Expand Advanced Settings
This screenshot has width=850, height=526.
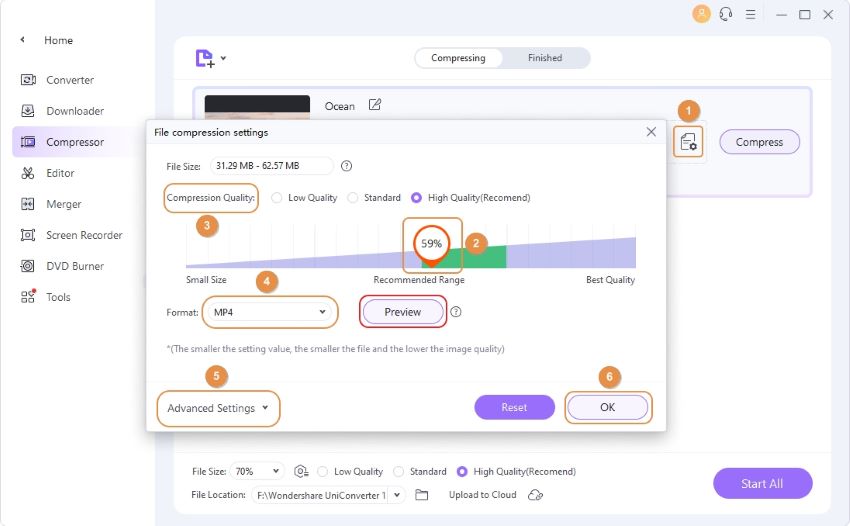coord(218,408)
